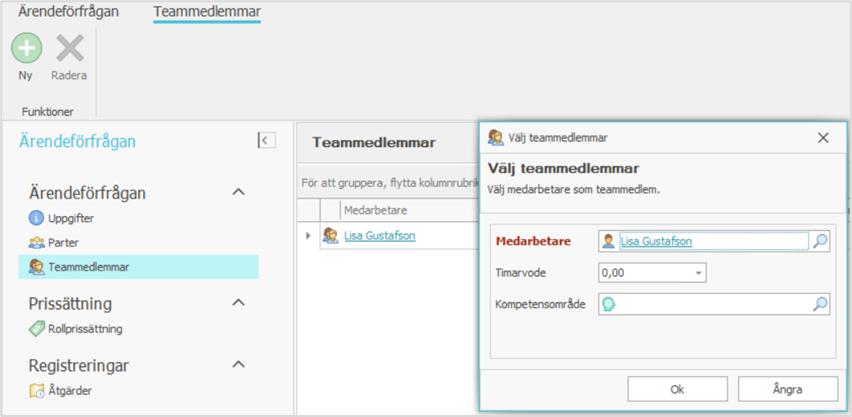The image size is (852, 417).
Task: Collapse the Ärendeförfrågan section chevron
Action: (238, 191)
